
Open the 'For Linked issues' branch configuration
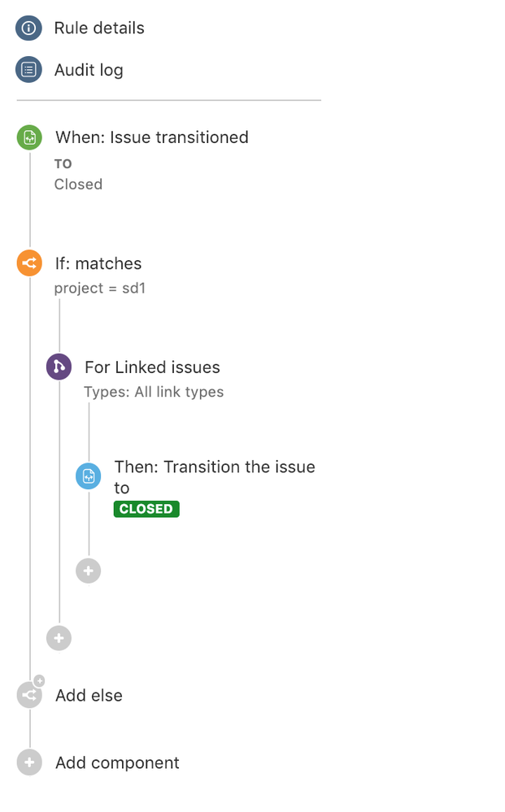pyautogui.click(x=151, y=367)
